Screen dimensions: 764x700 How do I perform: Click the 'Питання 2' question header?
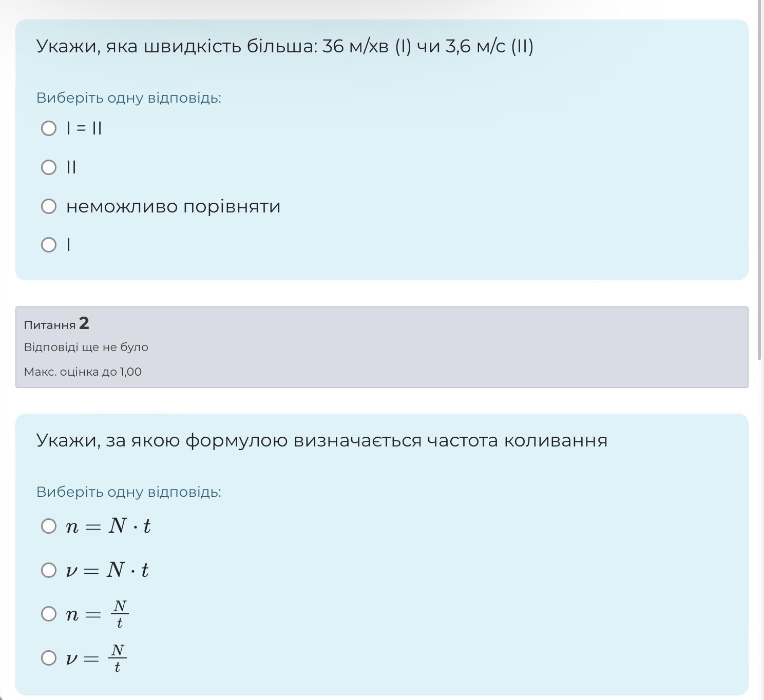[56, 324]
